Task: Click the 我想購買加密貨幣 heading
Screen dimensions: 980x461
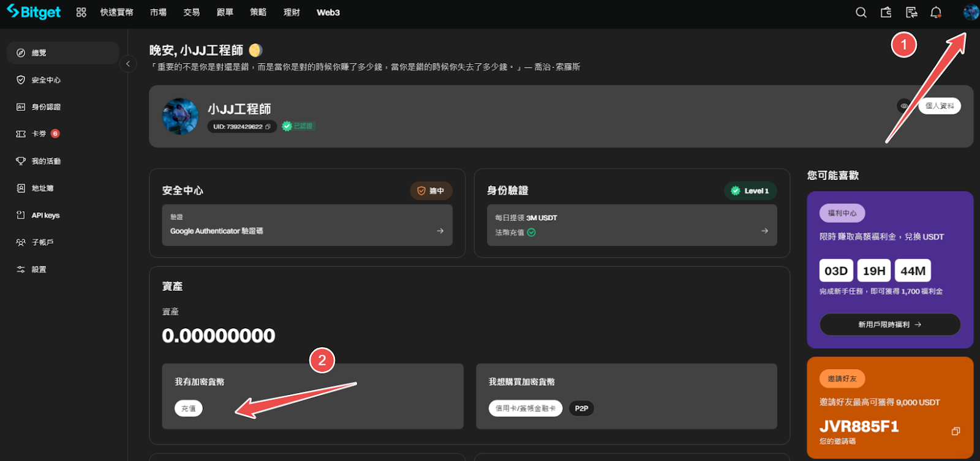Action: (x=522, y=382)
